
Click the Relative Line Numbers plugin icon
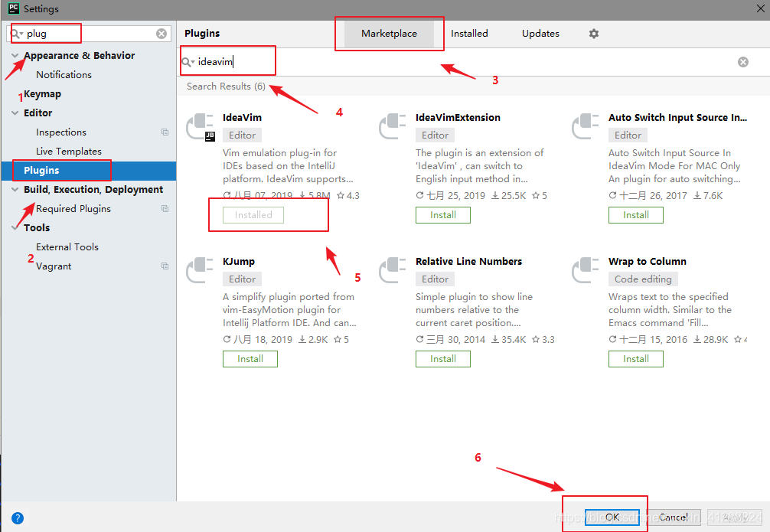[393, 270]
